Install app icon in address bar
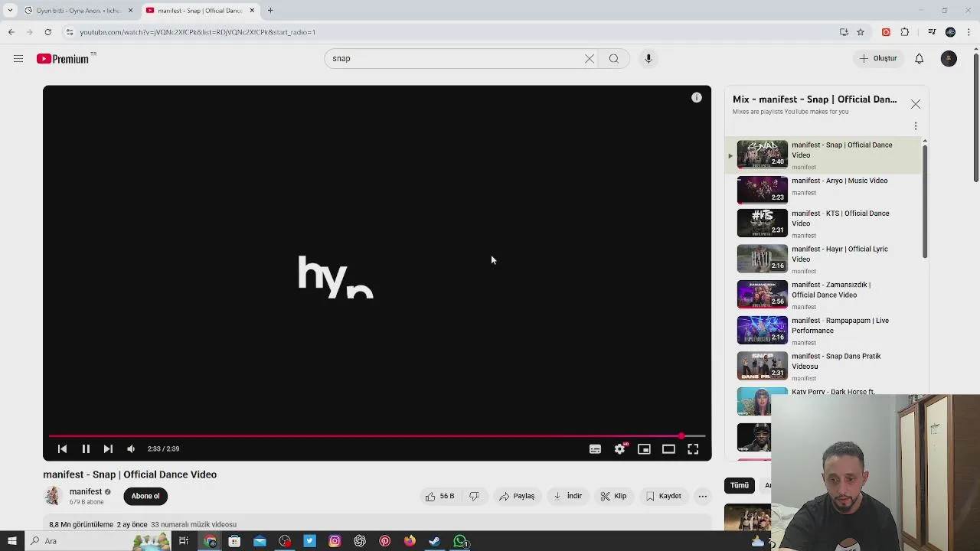The height and width of the screenshot is (551, 980). tap(844, 32)
